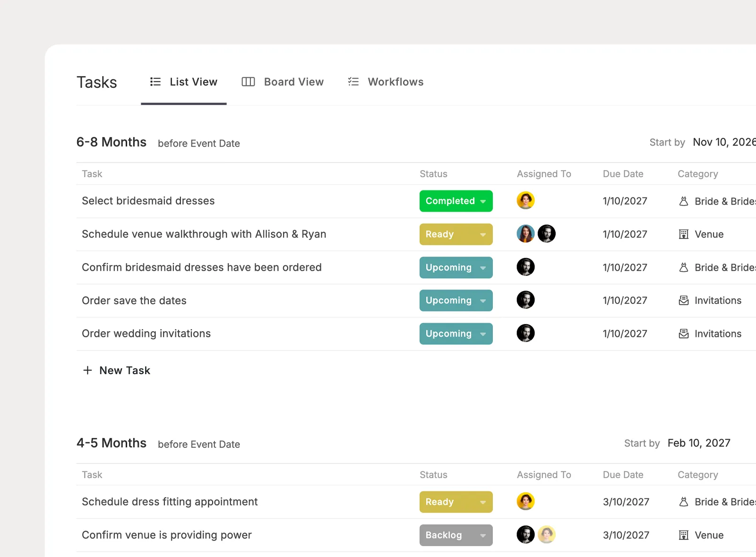
Task: Click Due Date header in 6-8 Months table
Action: [623, 174]
